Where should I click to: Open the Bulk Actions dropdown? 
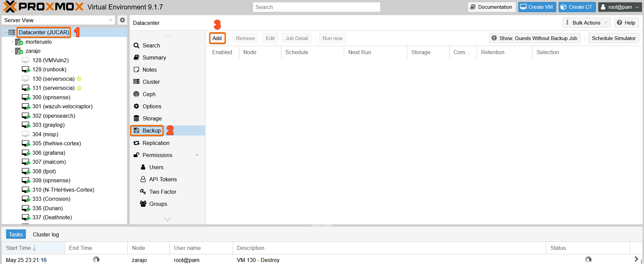[x=587, y=23]
